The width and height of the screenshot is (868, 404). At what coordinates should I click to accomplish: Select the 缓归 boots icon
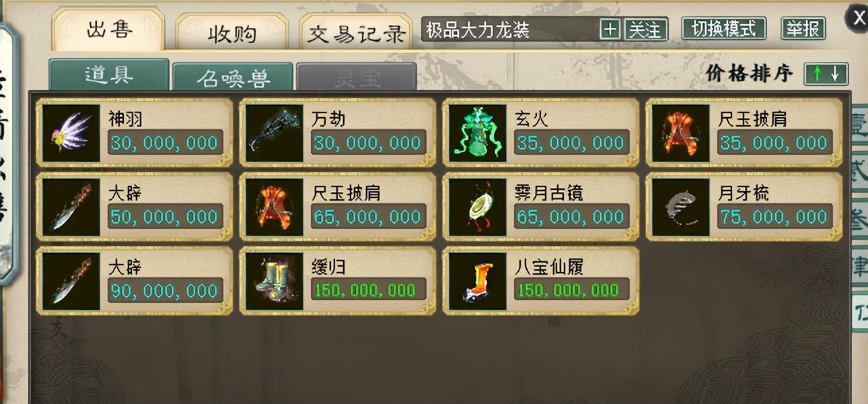pyautogui.click(x=275, y=281)
